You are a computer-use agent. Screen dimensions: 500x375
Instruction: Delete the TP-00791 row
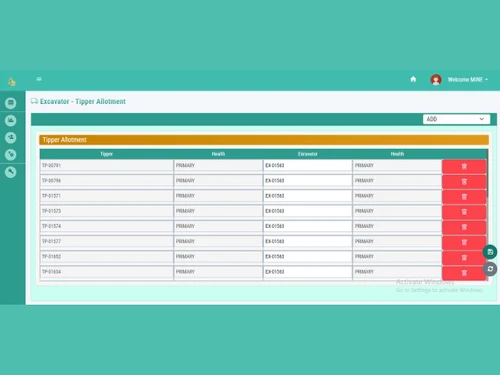coord(464,166)
